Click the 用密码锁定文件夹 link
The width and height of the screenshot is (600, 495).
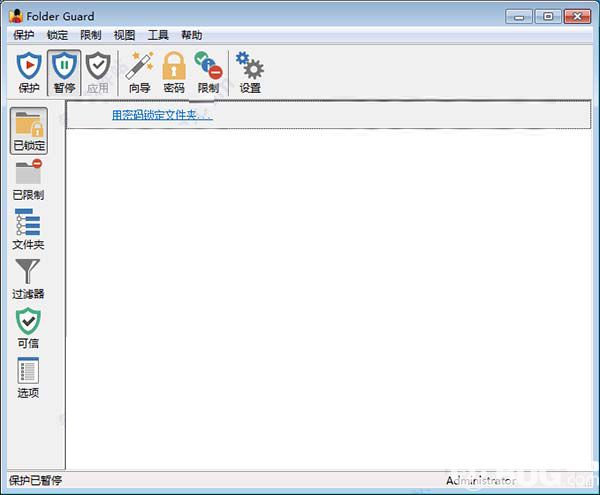pyautogui.click(x=162, y=114)
